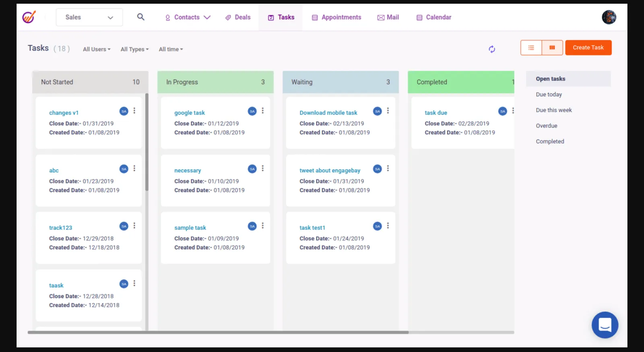Select the Tasks navigation tab

coord(281,17)
